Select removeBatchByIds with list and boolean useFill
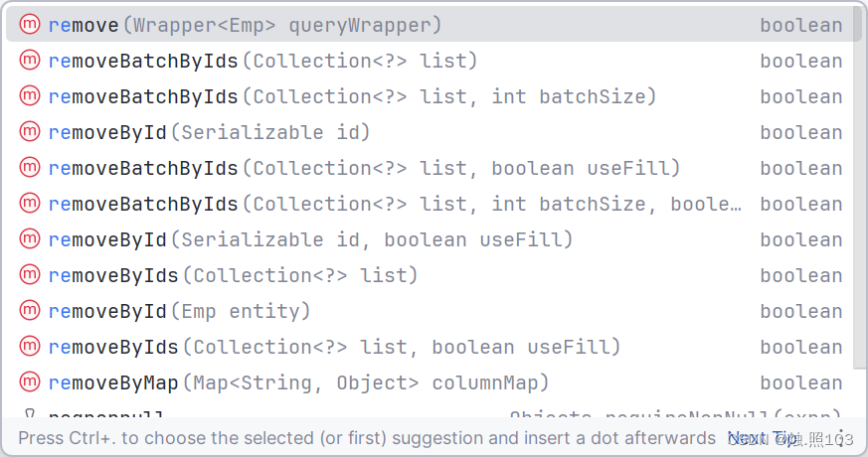868x457 pixels. click(430, 168)
